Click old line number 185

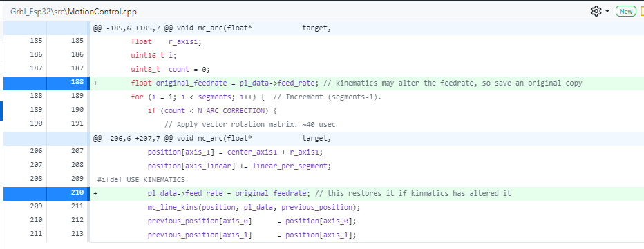point(35,41)
